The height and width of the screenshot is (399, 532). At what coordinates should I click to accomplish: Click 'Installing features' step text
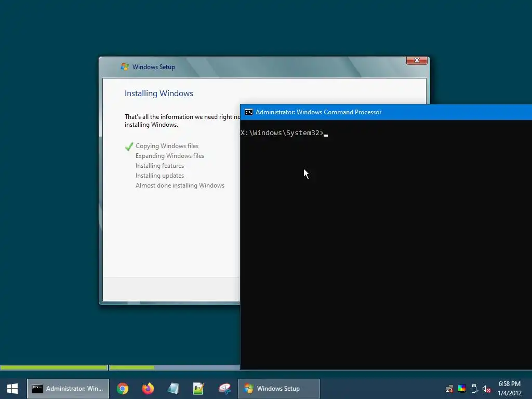point(159,166)
